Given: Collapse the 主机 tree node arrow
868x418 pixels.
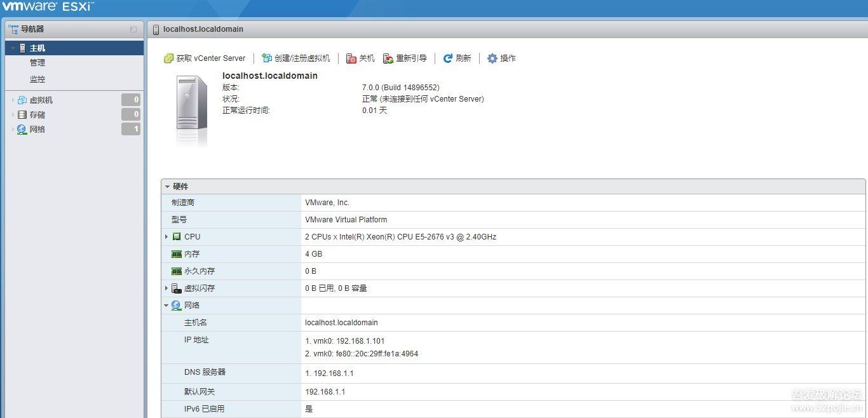Looking at the screenshot, I should (x=13, y=48).
